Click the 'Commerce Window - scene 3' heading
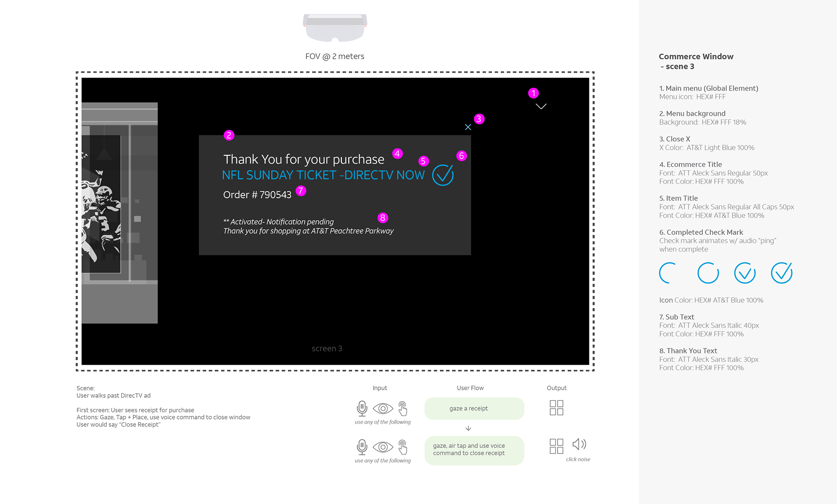837x504 pixels. [x=696, y=61]
